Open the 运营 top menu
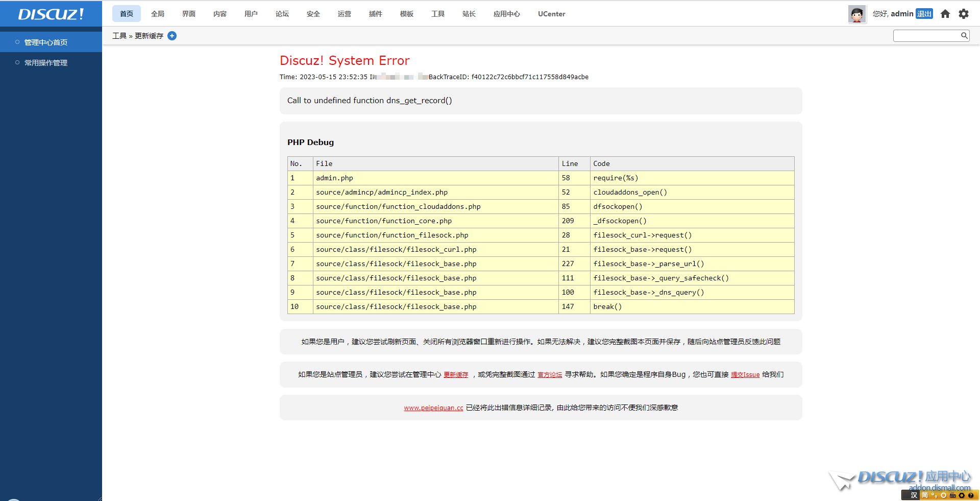This screenshot has height=501, width=980. pyautogui.click(x=345, y=14)
